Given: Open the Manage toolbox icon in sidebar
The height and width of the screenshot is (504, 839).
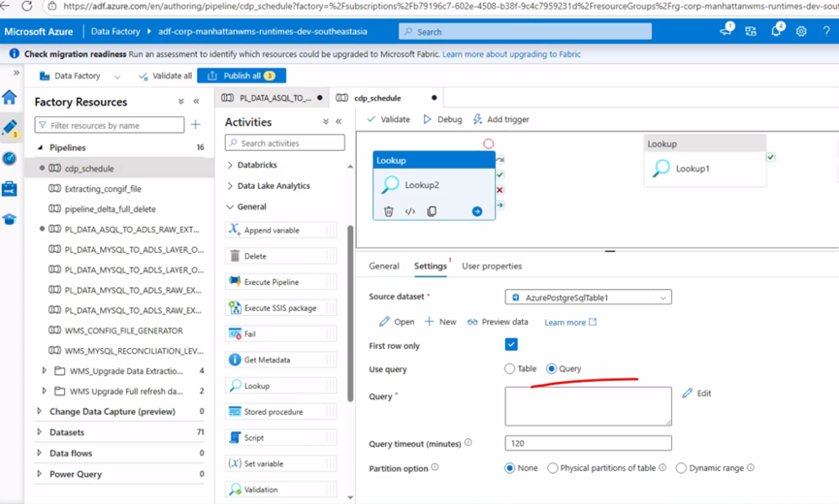Looking at the screenshot, I should [10, 189].
